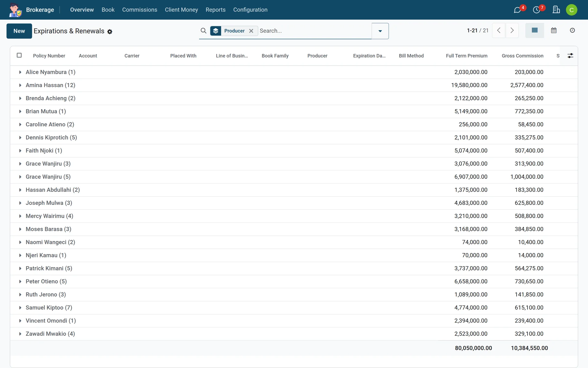
Task: Open the Commissions menu
Action: click(140, 10)
